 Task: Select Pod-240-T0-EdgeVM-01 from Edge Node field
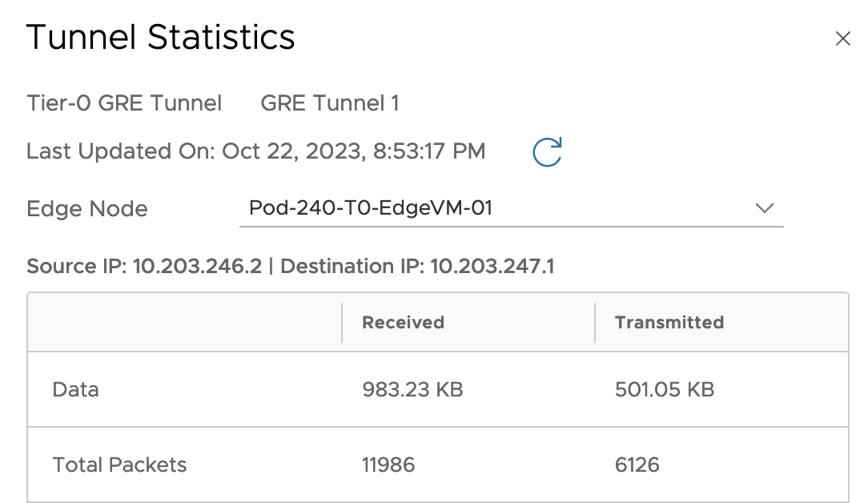click(x=372, y=207)
